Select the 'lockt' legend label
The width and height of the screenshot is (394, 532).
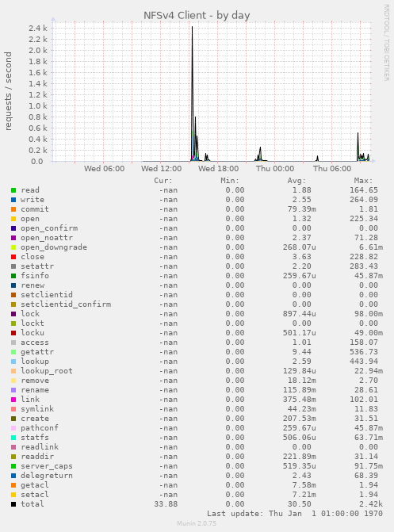(x=33, y=323)
